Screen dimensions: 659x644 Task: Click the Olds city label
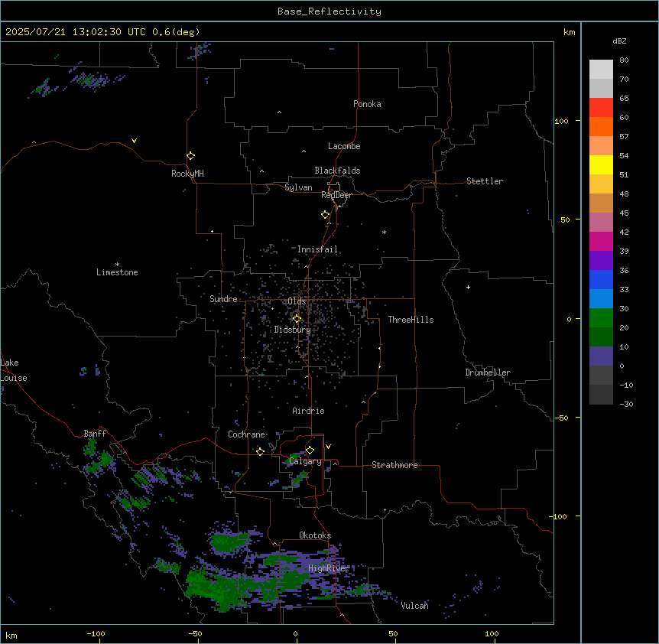(297, 301)
